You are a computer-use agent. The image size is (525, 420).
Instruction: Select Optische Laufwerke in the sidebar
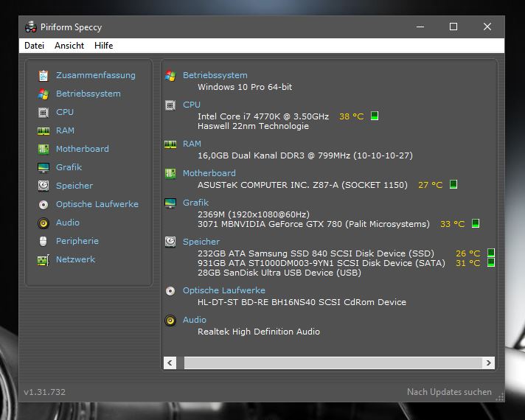[x=97, y=204]
